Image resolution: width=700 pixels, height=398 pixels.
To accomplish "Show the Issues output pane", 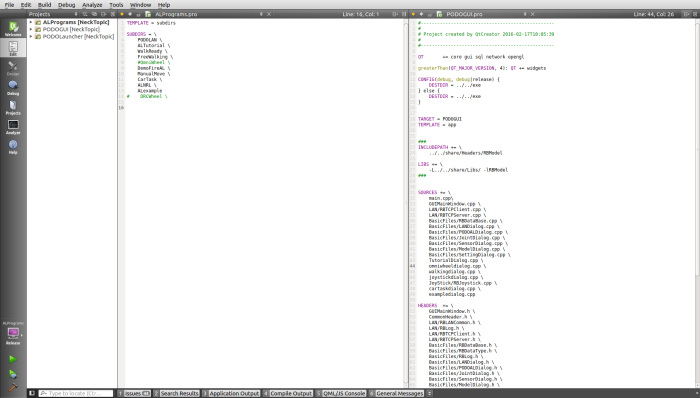I will (x=134, y=393).
